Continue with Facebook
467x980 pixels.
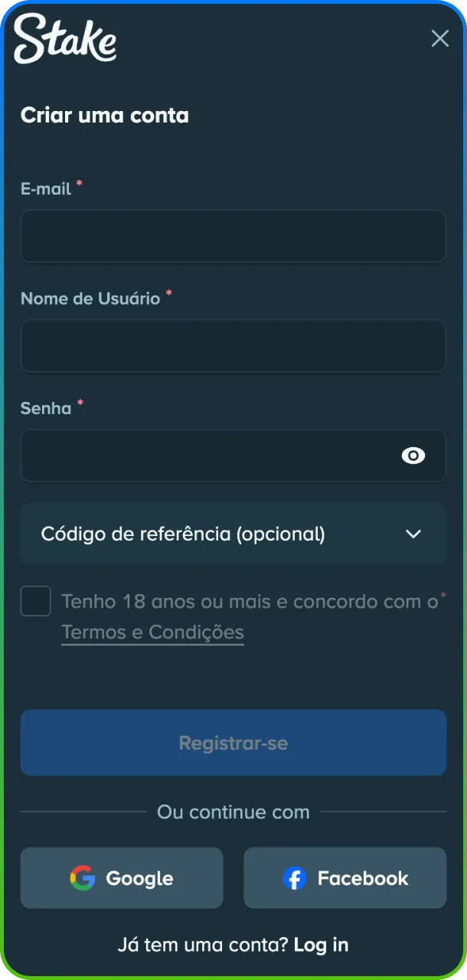tap(345, 878)
